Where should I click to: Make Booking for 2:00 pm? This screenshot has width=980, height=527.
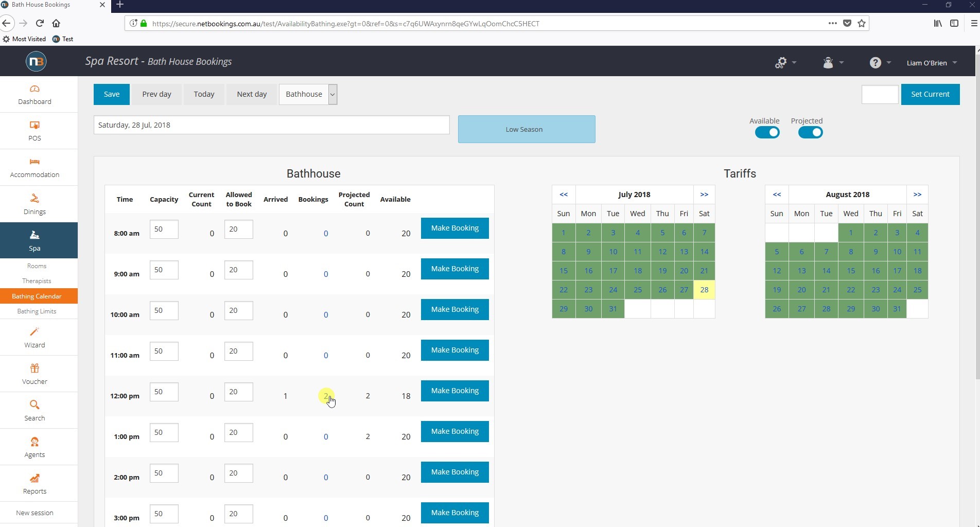coord(455,472)
